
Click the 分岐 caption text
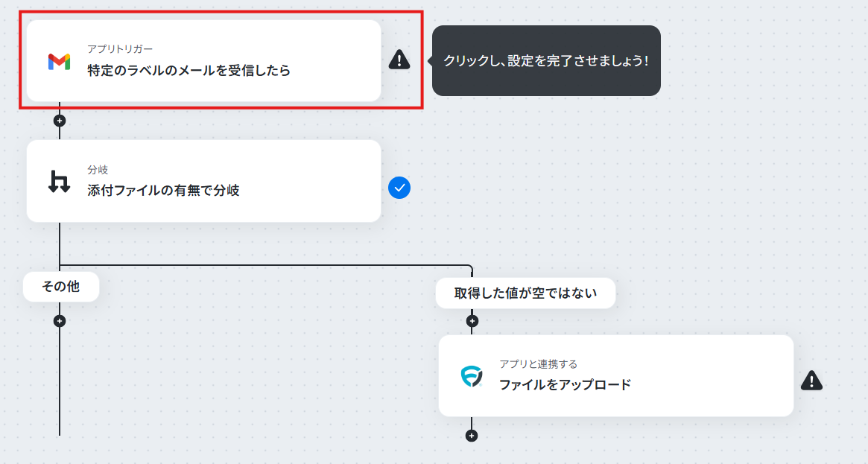pyautogui.click(x=98, y=169)
